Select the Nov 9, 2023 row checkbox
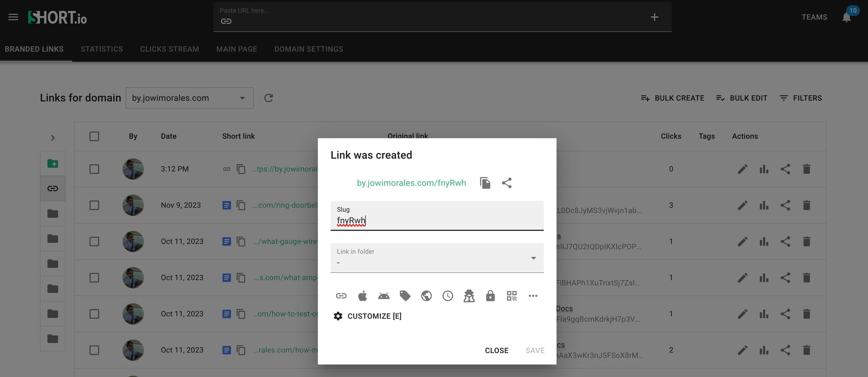The image size is (868, 377). pyautogui.click(x=94, y=205)
